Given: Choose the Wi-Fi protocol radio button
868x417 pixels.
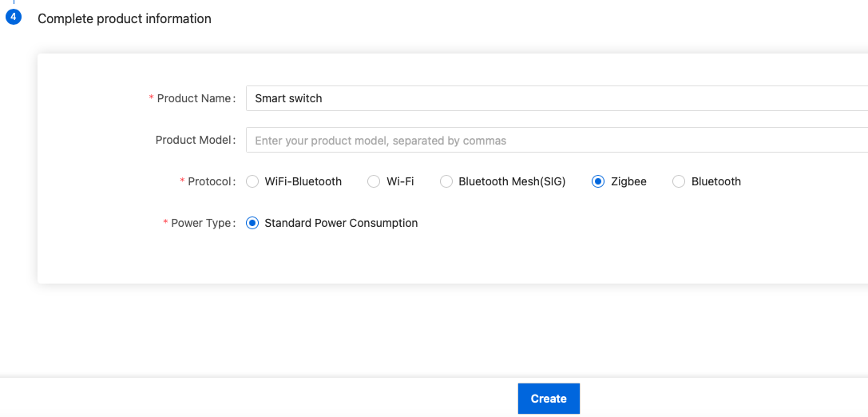Looking at the screenshot, I should [375, 181].
